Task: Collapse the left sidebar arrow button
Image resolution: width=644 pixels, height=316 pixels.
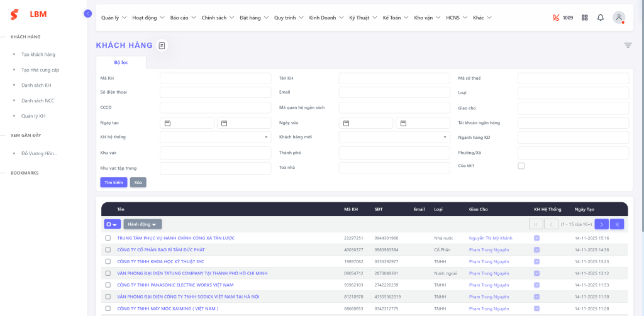Action: point(87,13)
